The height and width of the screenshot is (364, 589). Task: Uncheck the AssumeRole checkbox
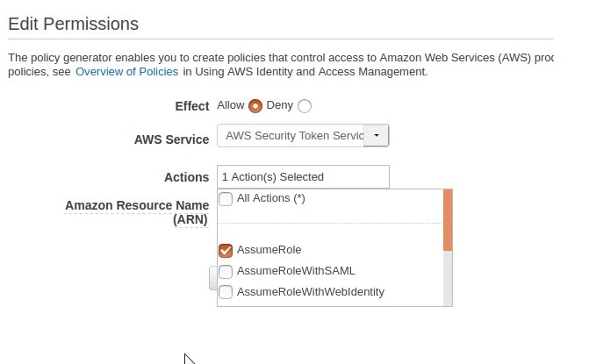pyautogui.click(x=226, y=251)
